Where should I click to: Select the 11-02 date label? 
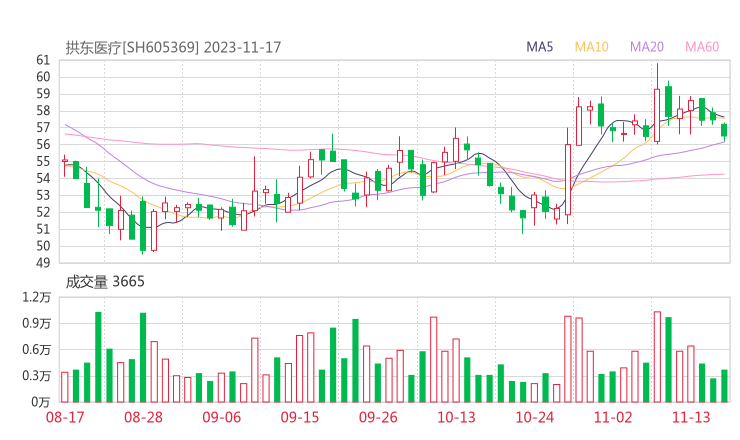tap(613, 417)
